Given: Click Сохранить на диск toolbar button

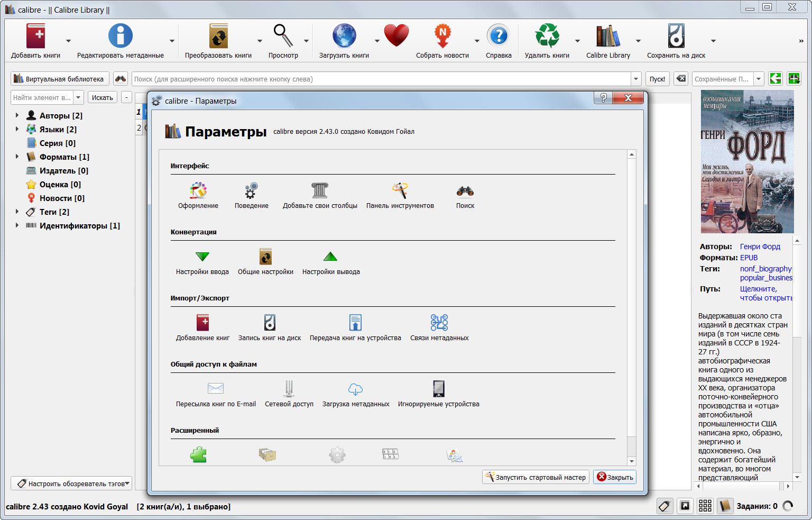Looking at the screenshot, I should click(676, 41).
